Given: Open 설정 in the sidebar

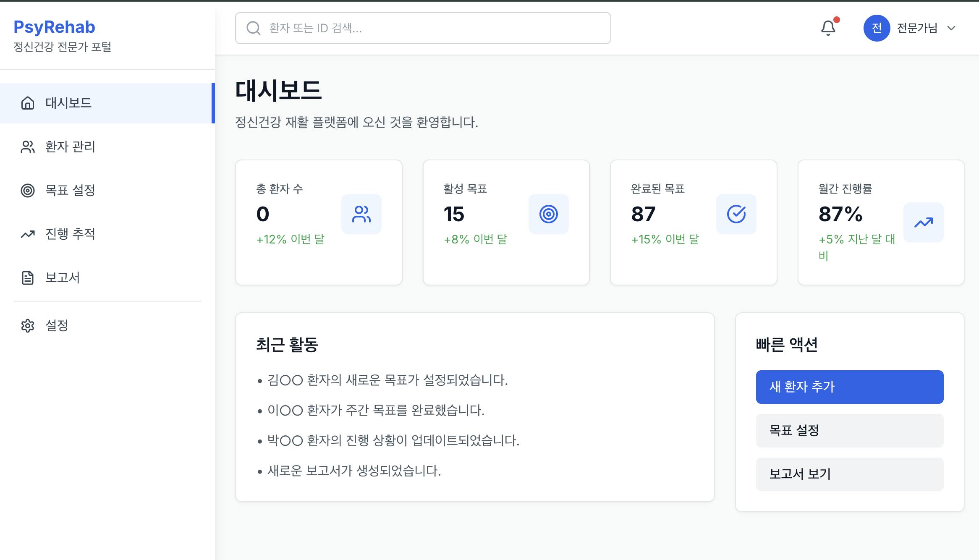Looking at the screenshot, I should point(107,325).
